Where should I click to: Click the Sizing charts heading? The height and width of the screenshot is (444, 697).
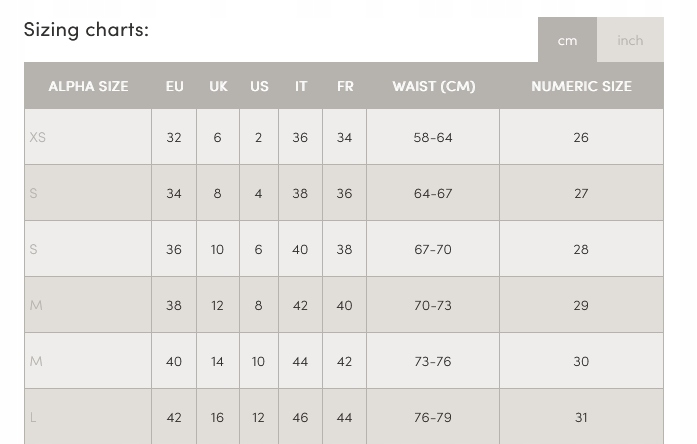pyautogui.click(x=86, y=30)
